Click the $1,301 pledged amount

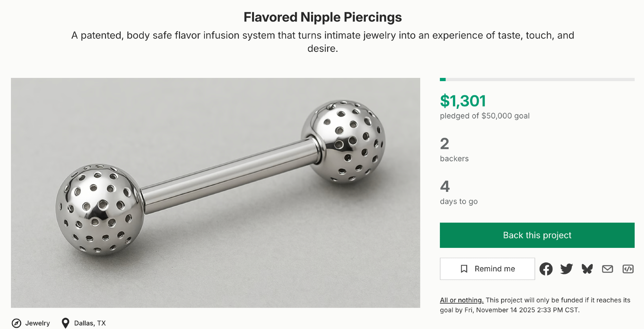click(x=463, y=101)
